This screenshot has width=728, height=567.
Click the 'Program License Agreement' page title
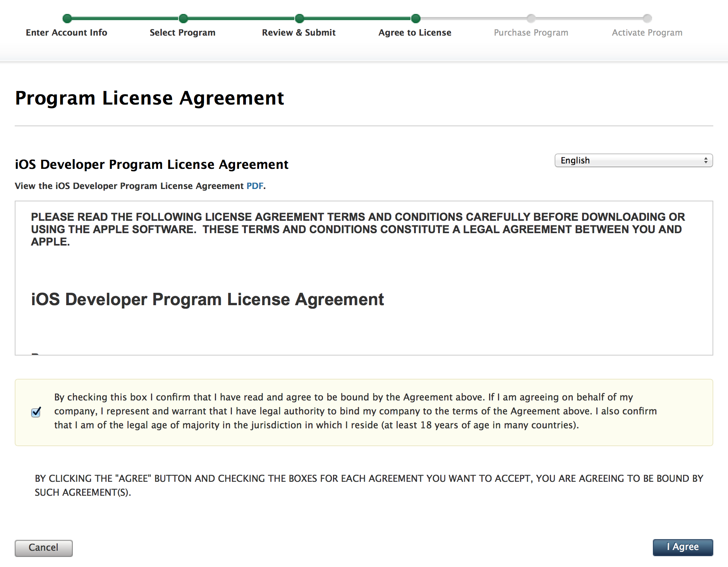[x=149, y=98]
